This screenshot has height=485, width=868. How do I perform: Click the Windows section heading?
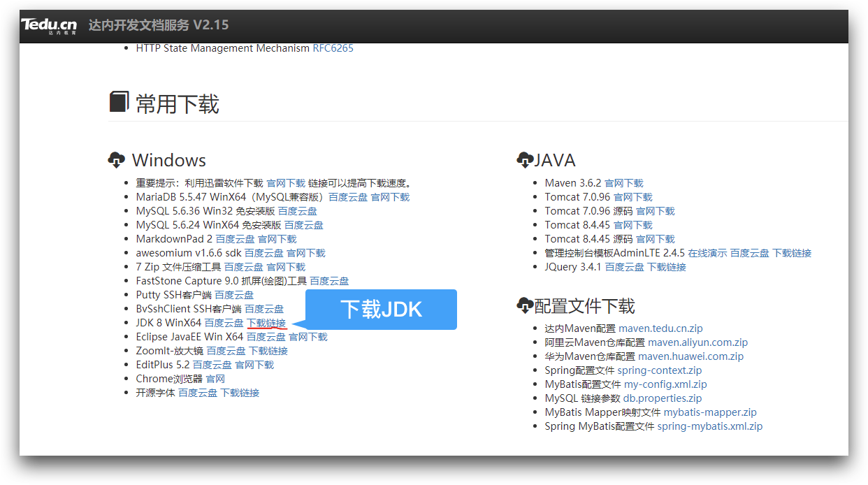169,160
